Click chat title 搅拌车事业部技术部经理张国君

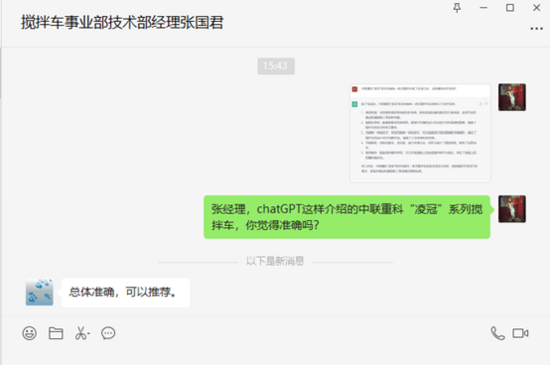122,22
